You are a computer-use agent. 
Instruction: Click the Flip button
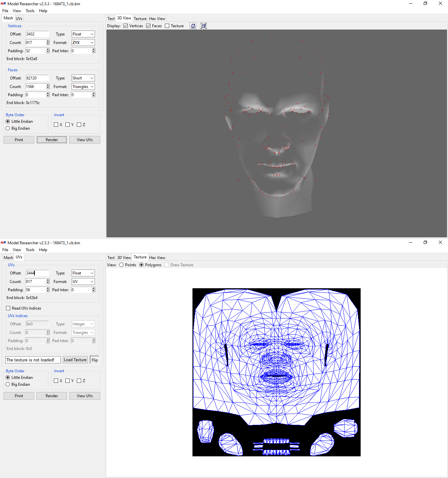(x=95, y=360)
